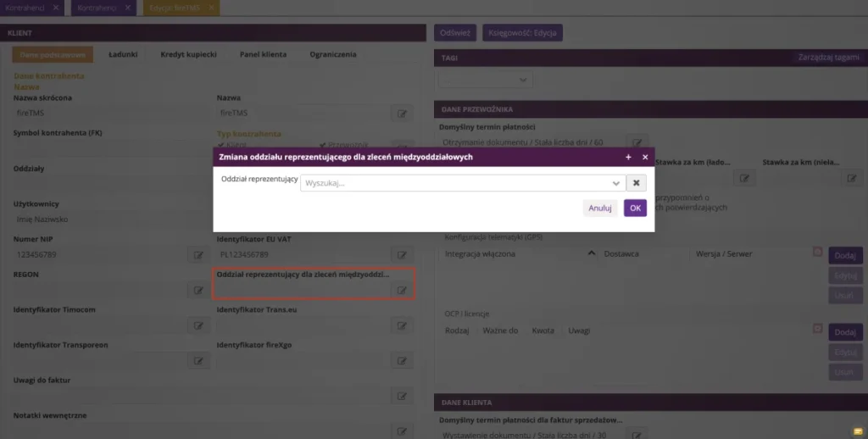Click the DANE KLIENTA section header

pyautogui.click(x=651, y=403)
